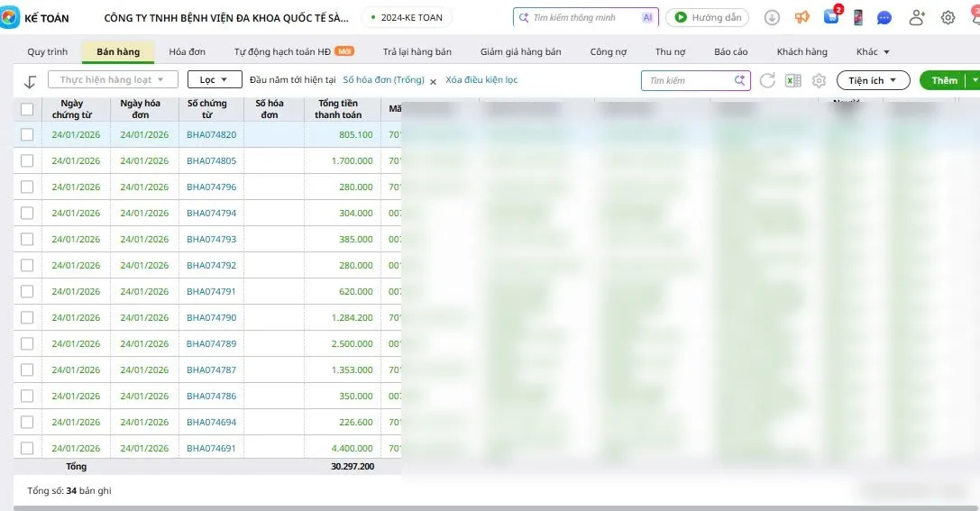Go to Trả lại hàng bán tab
Image resolution: width=980 pixels, height=511 pixels.
[417, 52]
